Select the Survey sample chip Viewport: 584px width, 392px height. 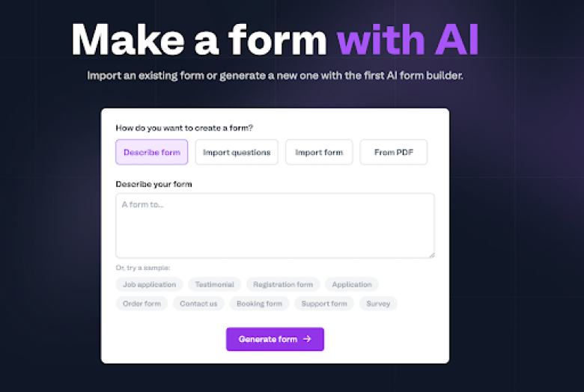pos(378,304)
